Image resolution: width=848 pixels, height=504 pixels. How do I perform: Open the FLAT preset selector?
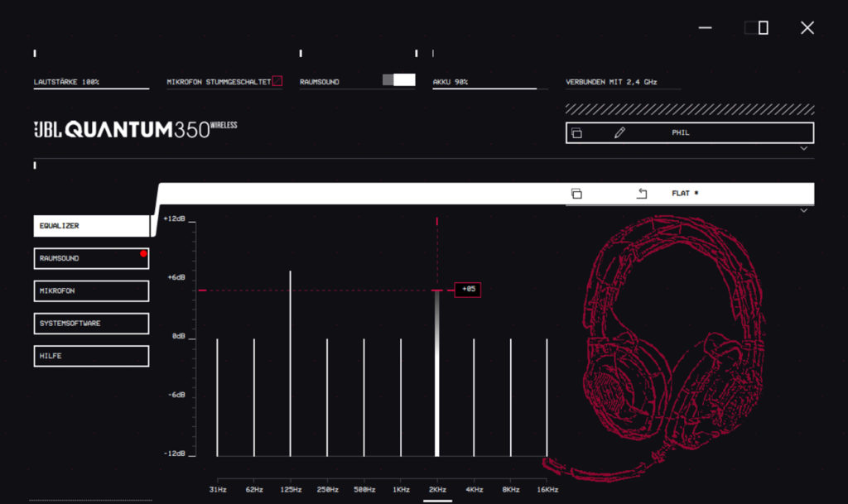690,194
